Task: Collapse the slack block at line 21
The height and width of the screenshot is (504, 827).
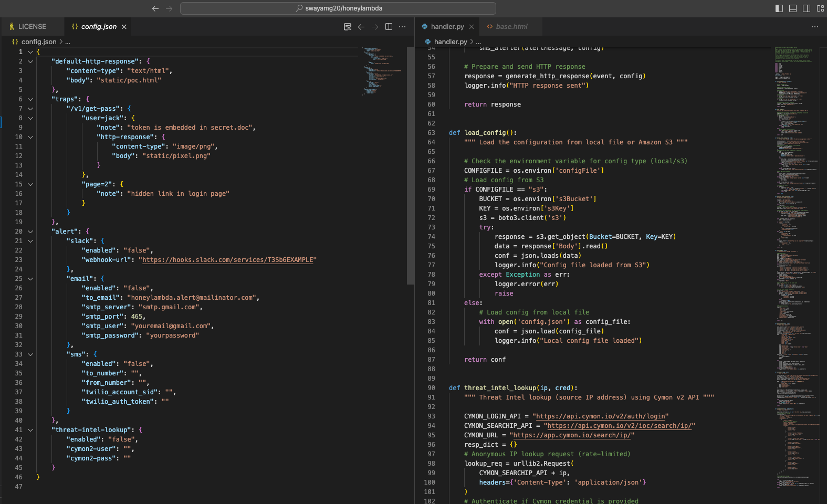Action: coord(30,241)
